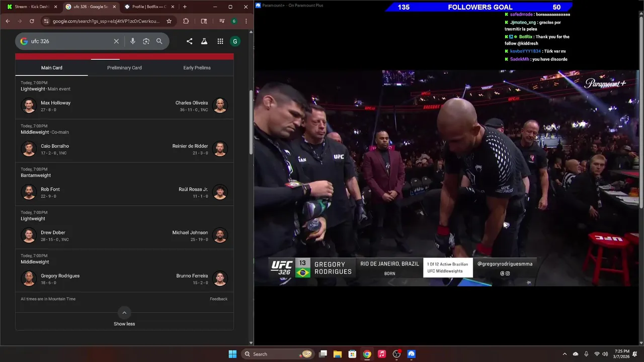Open Microsoft Store from taskbar
Screen dimensions: 644x362
pos(352,354)
